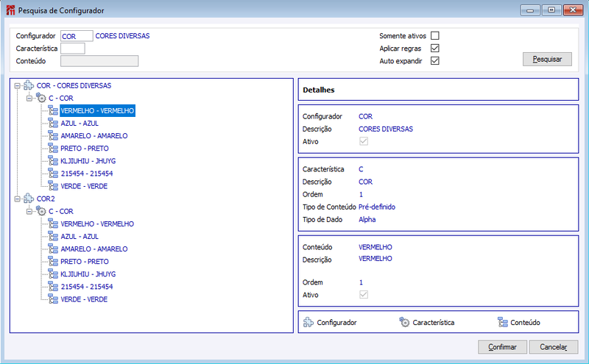Click the Conteúdo input field

99,61
